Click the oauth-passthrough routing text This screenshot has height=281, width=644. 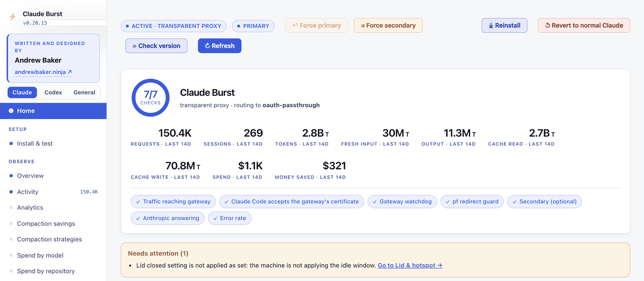(x=291, y=105)
